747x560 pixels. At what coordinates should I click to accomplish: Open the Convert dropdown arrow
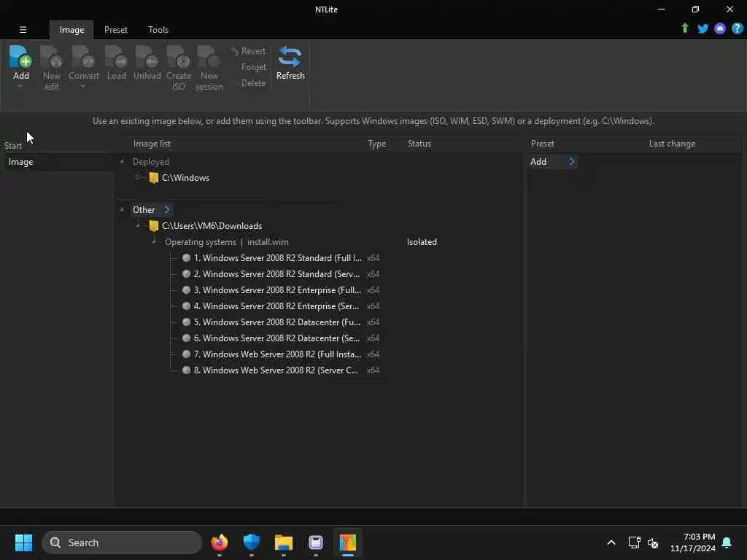click(x=83, y=86)
